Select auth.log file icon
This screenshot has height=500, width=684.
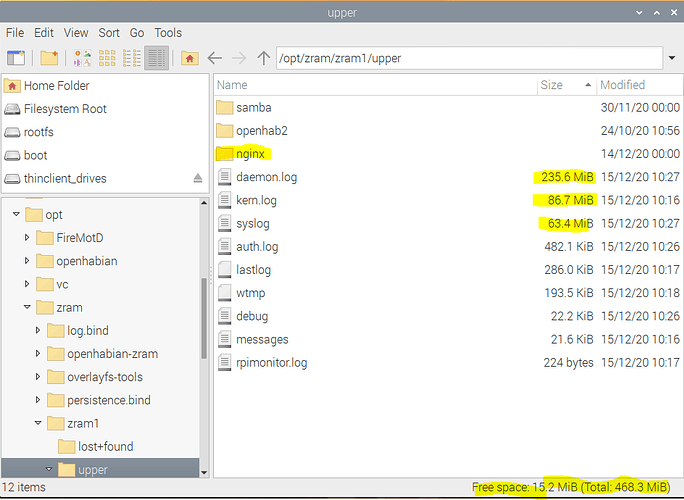[225, 247]
